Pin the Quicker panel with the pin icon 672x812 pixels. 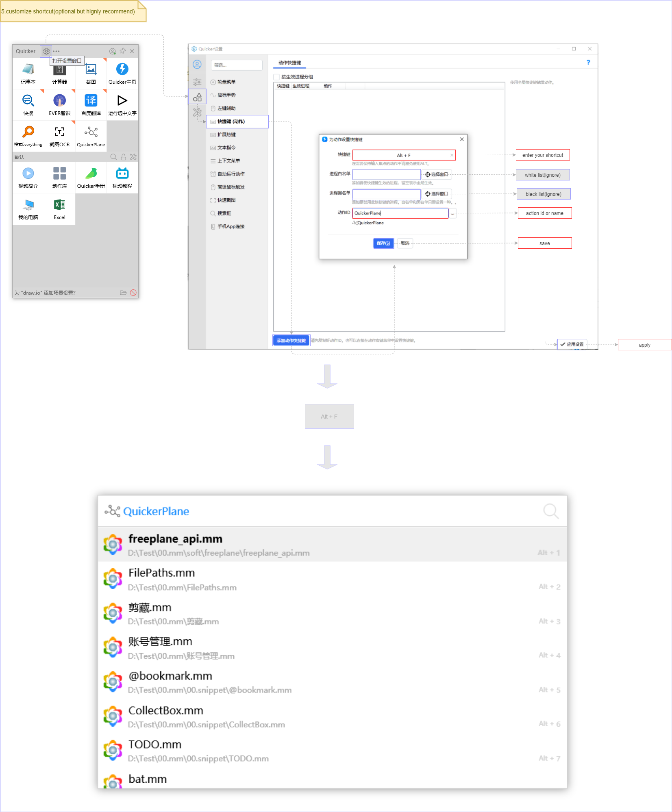pyautogui.click(x=122, y=51)
